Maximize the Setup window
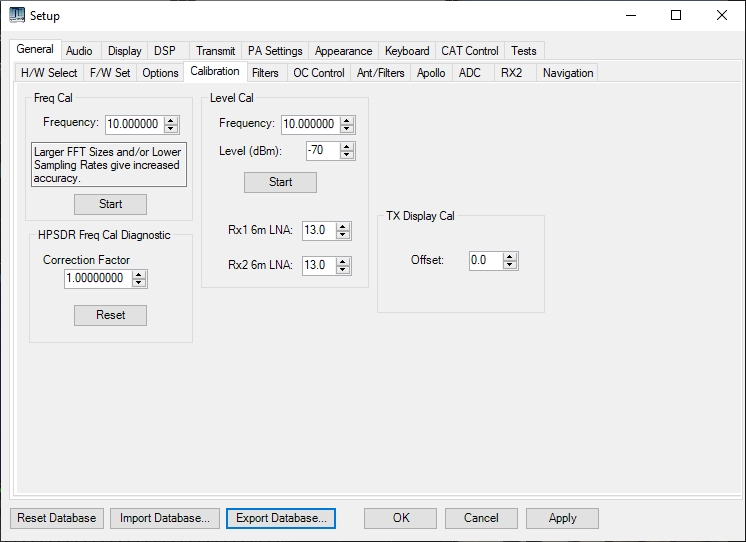The image size is (746, 542). [x=676, y=15]
